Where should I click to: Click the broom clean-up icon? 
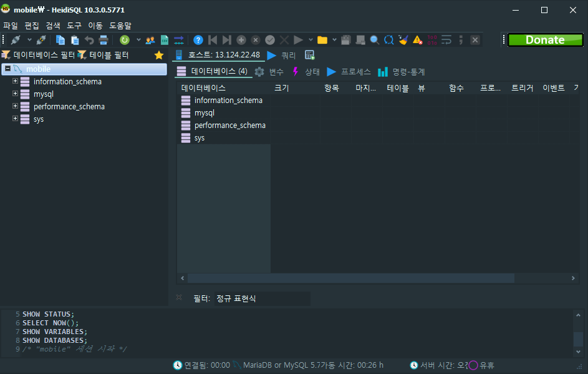tap(403, 40)
